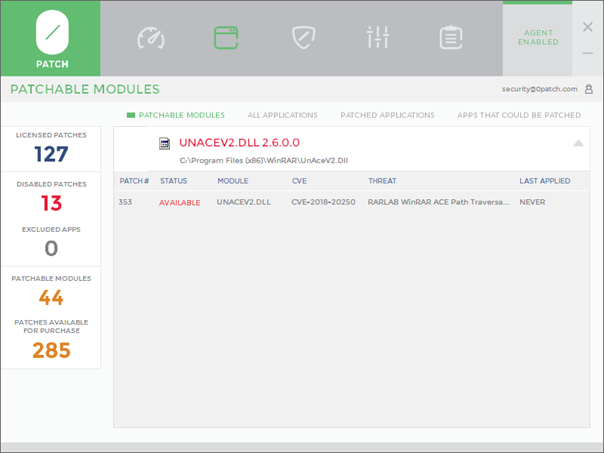Open the Patches shield icon
The height and width of the screenshot is (453, 604).
coord(304,37)
